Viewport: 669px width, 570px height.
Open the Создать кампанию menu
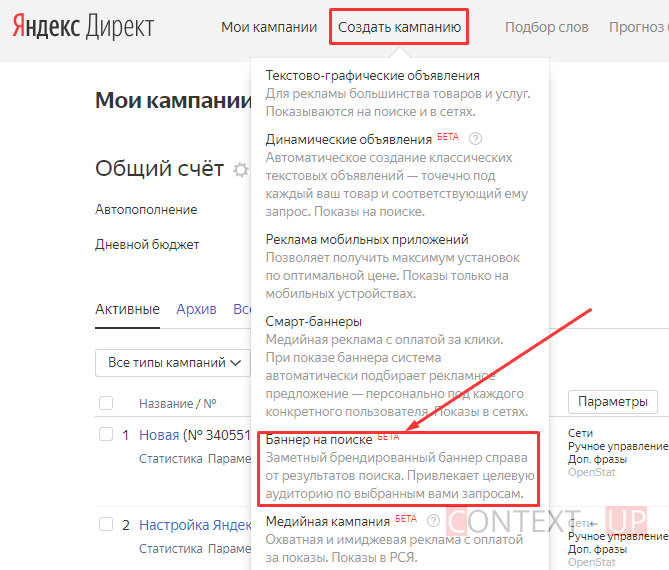(x=399, y=27)
